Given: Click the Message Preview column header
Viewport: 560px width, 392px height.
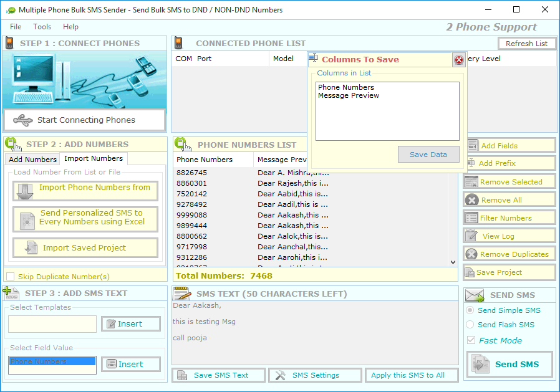Looking at the screenshot, I should pos(282,160).
